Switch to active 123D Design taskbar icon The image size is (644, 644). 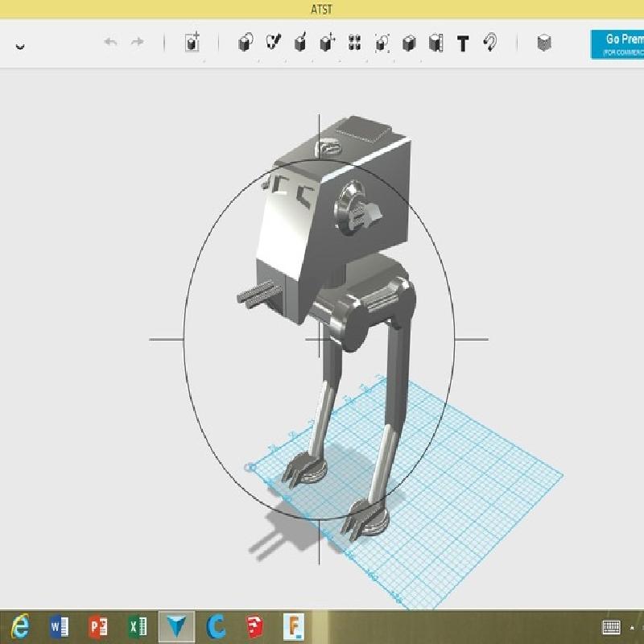pos(176,627)
